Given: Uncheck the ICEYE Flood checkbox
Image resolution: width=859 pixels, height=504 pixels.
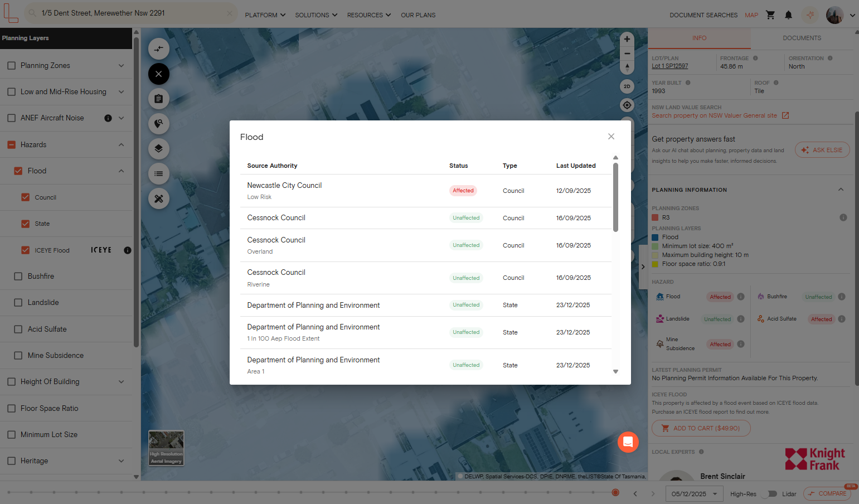Looking at the screenshot, I should (x=25, y=250).
